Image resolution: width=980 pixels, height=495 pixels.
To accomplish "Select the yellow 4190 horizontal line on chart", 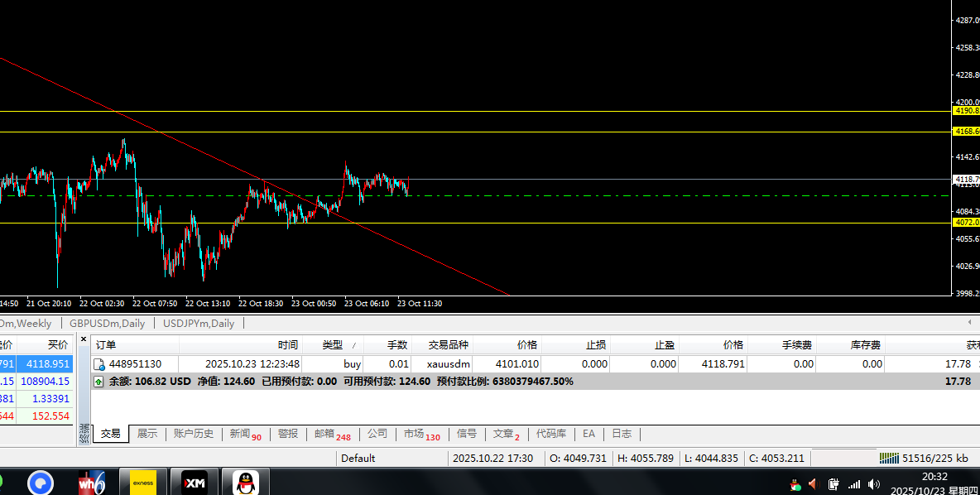I will [x=497, y=111].
